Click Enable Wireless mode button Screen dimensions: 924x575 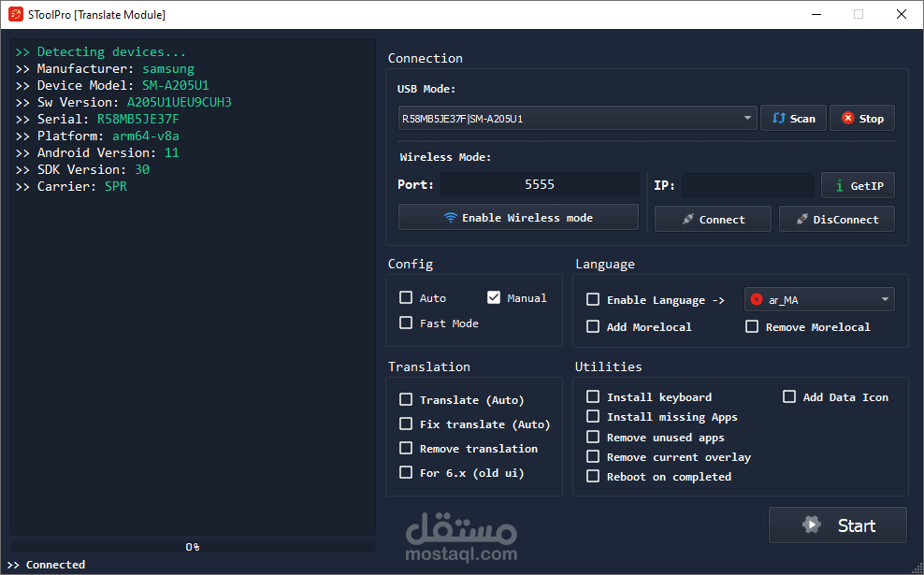coord(518,218)
